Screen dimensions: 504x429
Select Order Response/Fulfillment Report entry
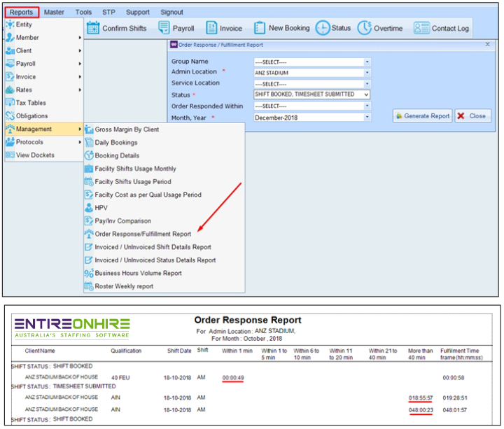click(x=143, y=234)
